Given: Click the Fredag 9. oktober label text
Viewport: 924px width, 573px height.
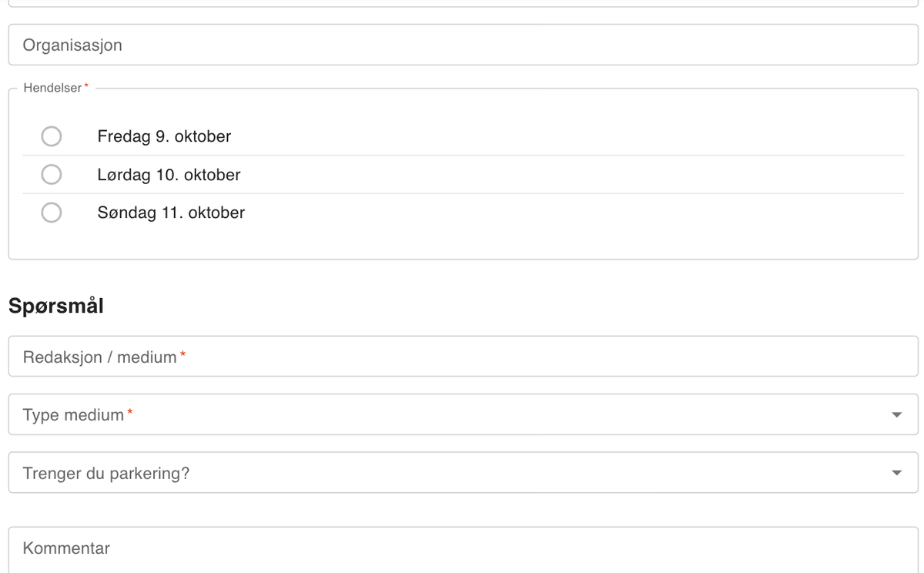Looking at the screenshot, I should (164, 136).
